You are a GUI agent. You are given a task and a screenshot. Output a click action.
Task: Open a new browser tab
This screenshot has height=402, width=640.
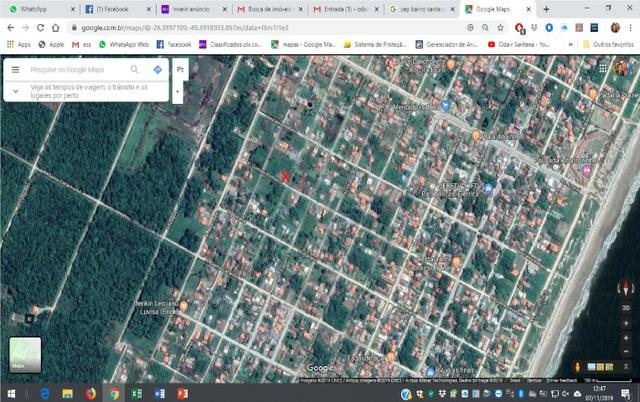[546, 9]
